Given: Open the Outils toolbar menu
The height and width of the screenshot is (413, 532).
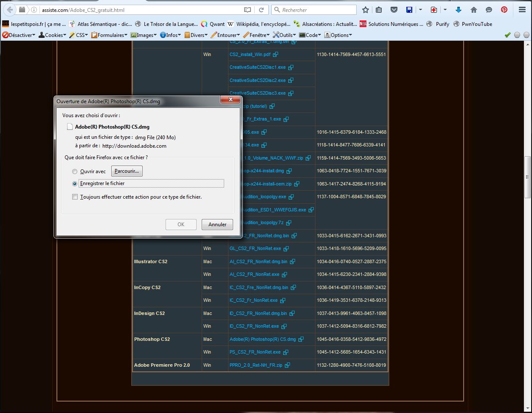Looking at the screenshot, I should pos(284,35).
